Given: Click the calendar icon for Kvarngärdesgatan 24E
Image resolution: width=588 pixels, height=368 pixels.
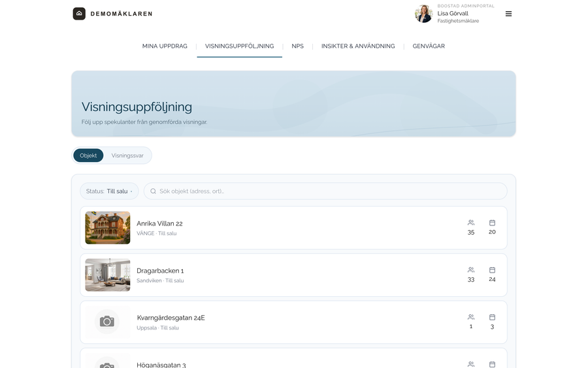Looking at the screenshot, I should [493, 318].
